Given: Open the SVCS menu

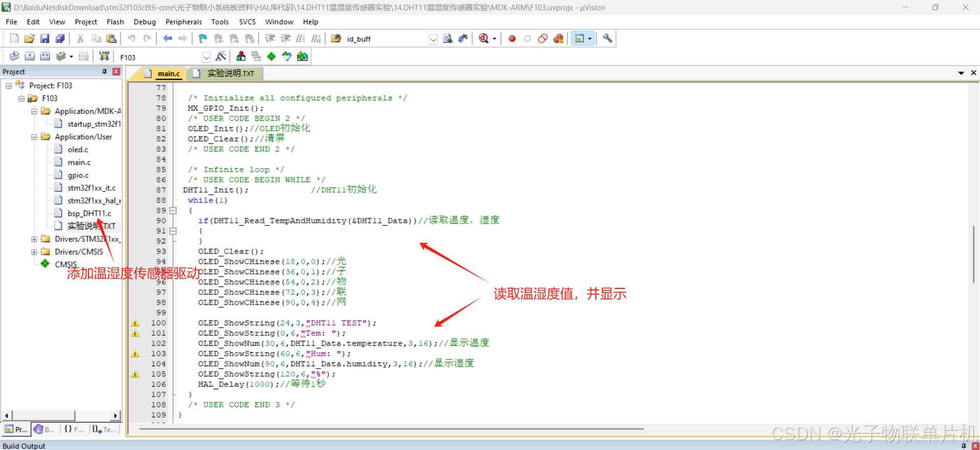Looking at the screenshot, I should coord(248,22).
